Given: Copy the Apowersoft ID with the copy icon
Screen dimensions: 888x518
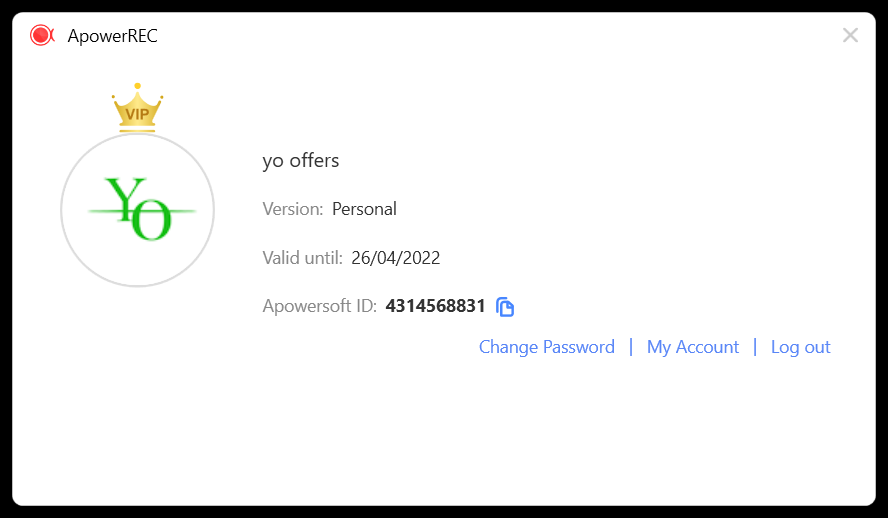Looking at the screenshot, I should coord(505,307).
